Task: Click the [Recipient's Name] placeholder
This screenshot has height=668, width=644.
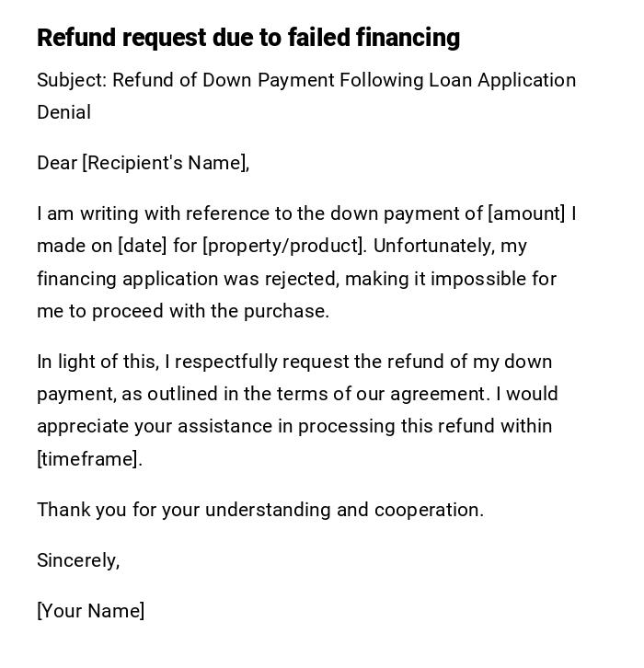Action: coord(166,163)
